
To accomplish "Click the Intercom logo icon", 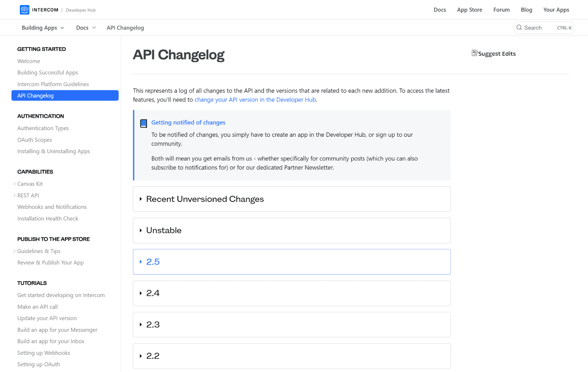I will pos(24,10).
